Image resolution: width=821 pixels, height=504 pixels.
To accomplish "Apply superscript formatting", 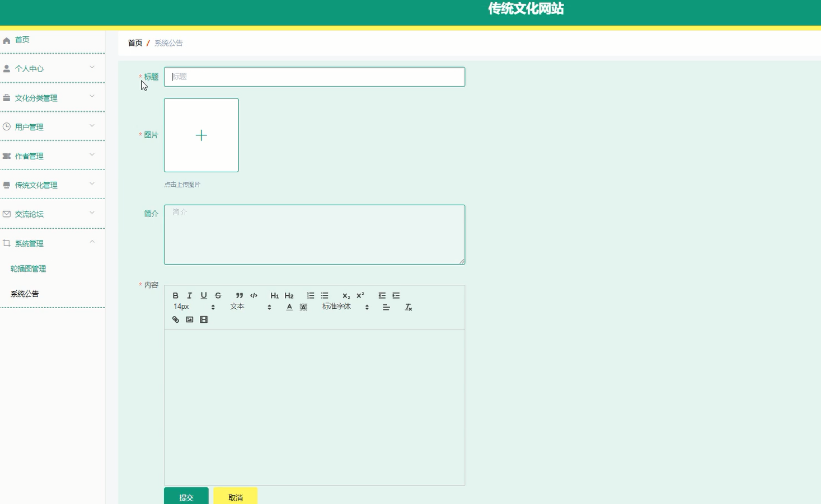I will click(x=360, y=295).
